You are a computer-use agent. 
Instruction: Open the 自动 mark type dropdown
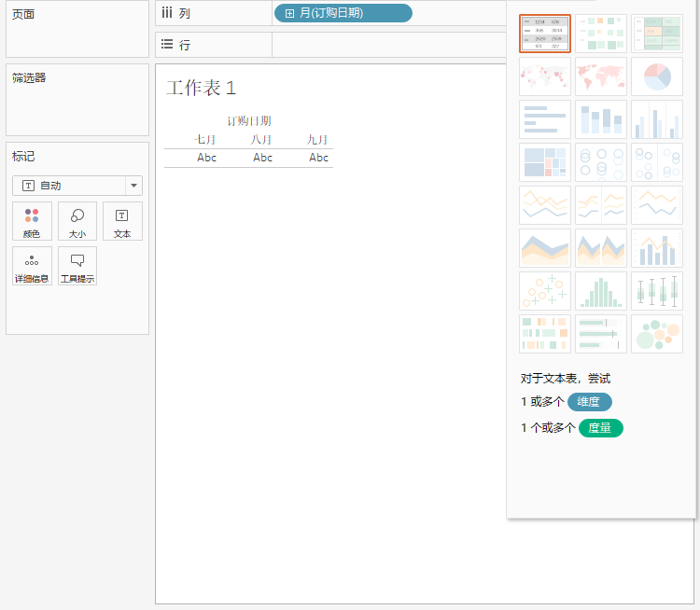77,186
